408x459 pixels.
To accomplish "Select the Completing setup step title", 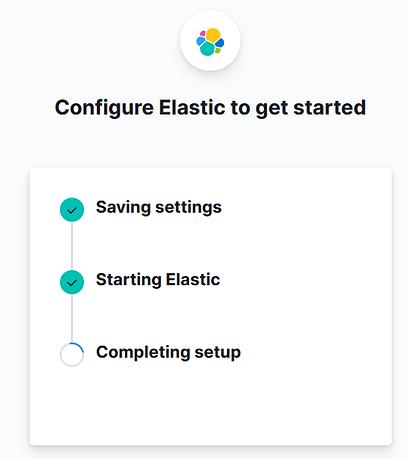I will pos(168,352).
